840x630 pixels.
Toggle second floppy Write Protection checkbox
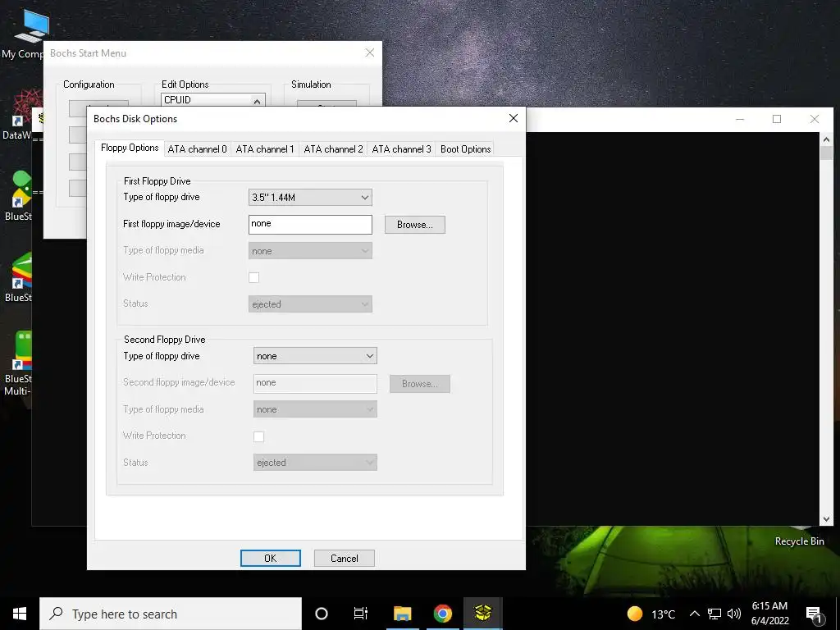pos(258,436)
